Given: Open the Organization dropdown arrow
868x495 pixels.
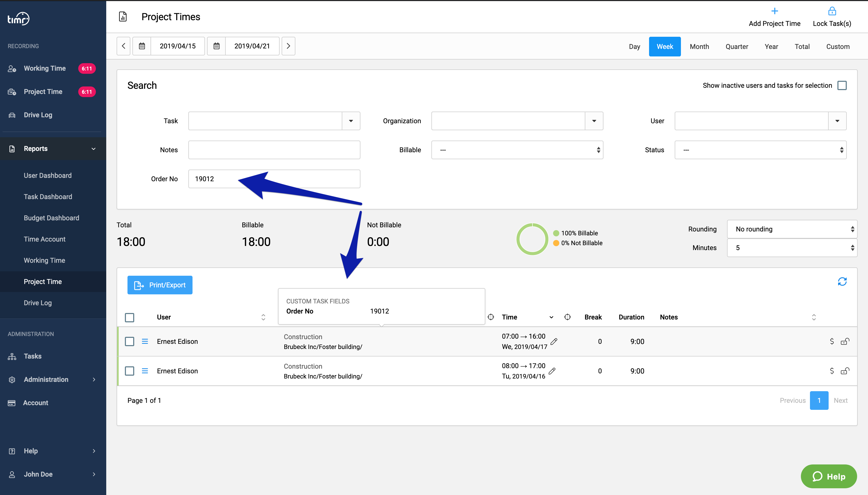Looking at the screenshot, I should pyautogui.click(x=594, y=121).
